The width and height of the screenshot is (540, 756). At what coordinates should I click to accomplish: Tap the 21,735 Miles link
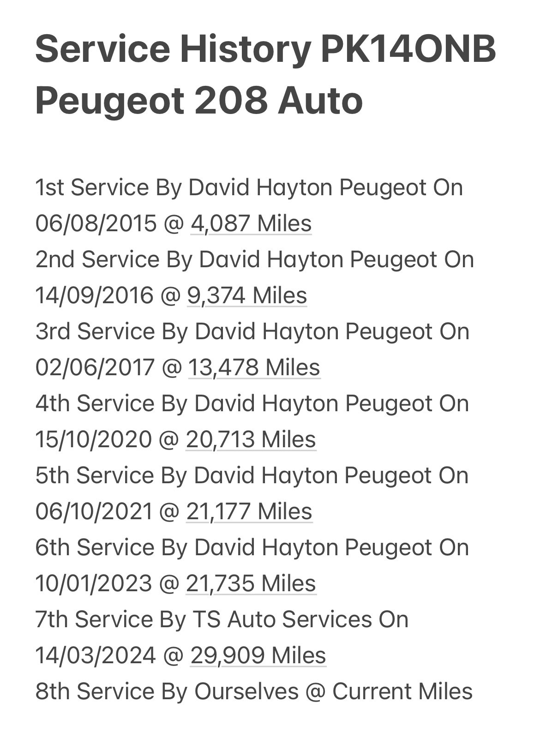(251, 583)
